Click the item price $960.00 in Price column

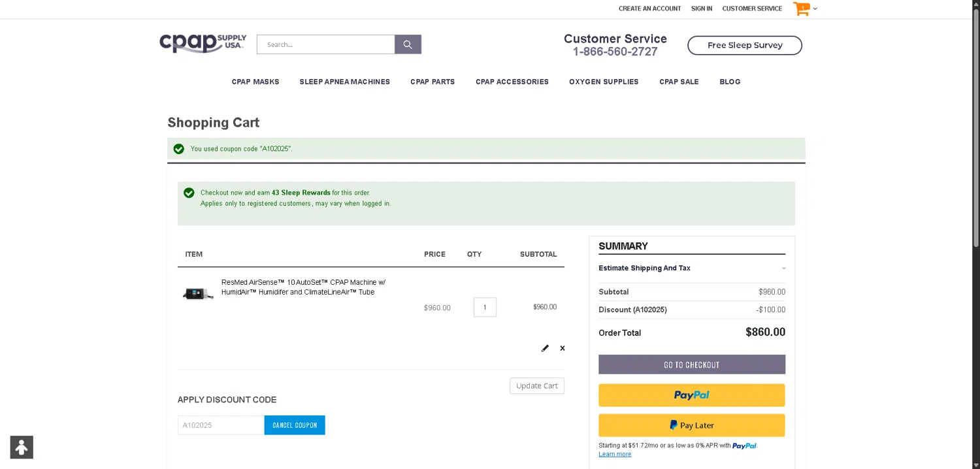437,308
